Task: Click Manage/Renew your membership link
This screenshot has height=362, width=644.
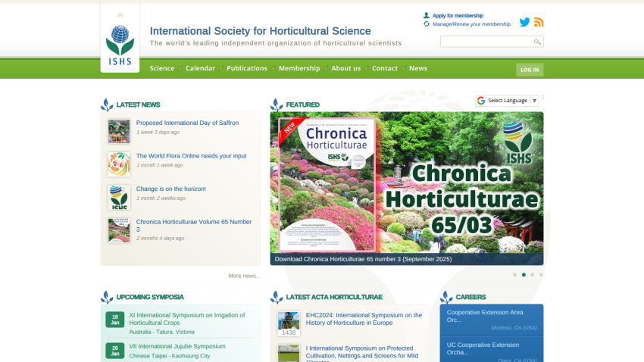Action: (471, 24)
